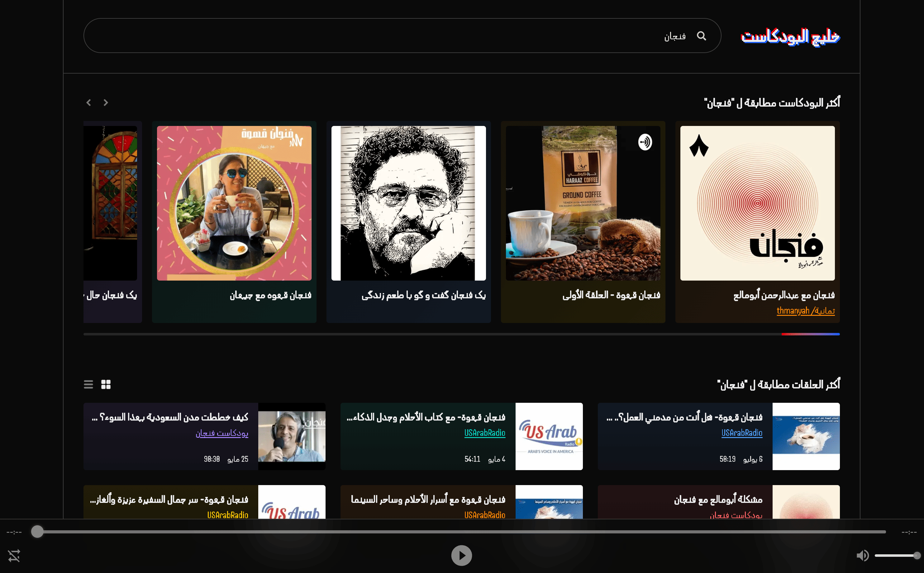Click the playback progress track
924x573 pixels.
[x=462, y=532]
